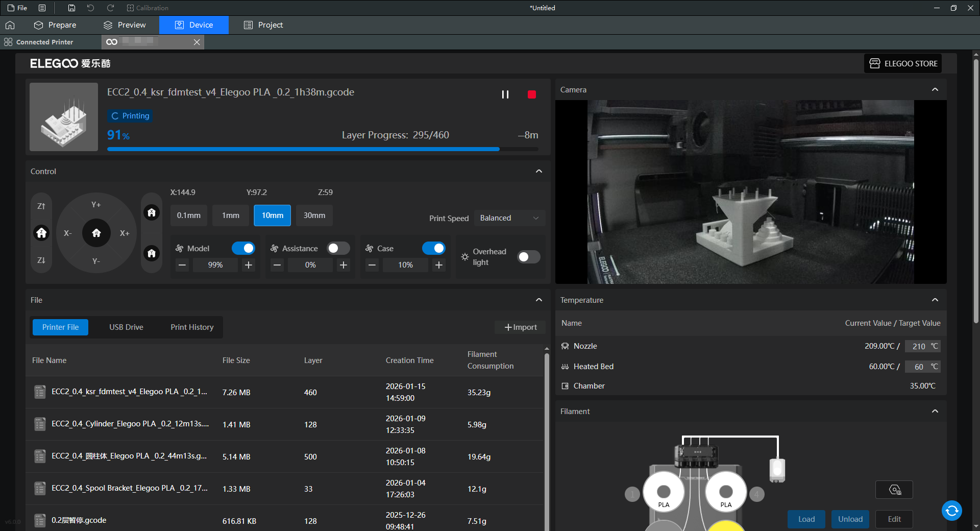Collapse the Camera panel
980x531 pixels.
[935, 89]
